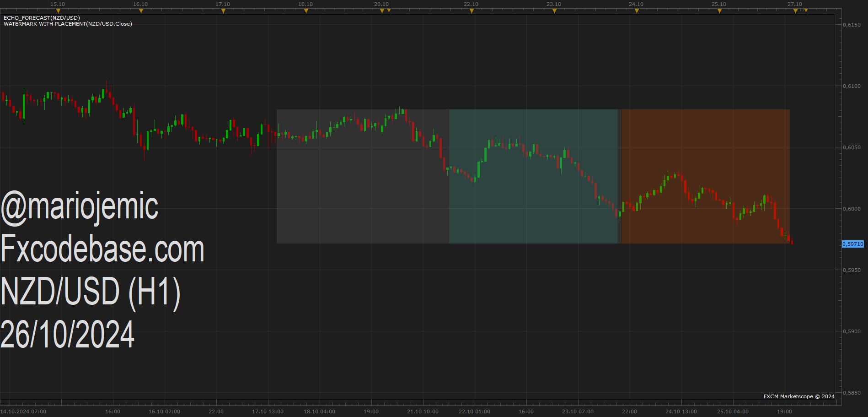
Task: Select the ECHO_FORECAST(NZD/USD) indicator label
Action: [42, 18]
